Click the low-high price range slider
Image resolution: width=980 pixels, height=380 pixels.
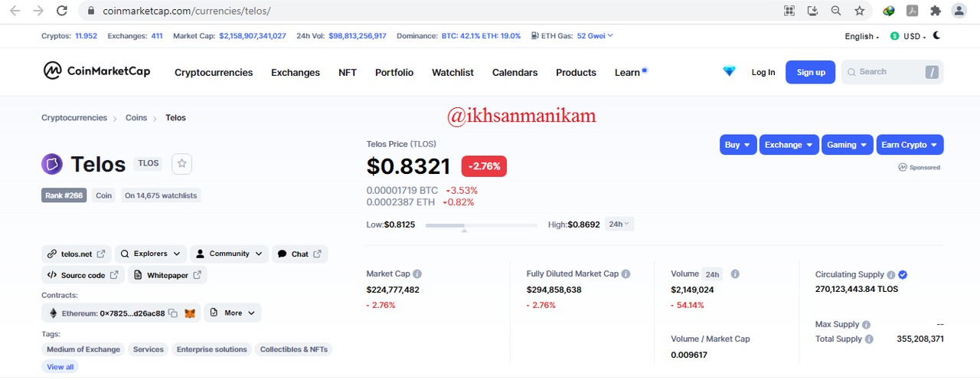click(x=482, y=225)
